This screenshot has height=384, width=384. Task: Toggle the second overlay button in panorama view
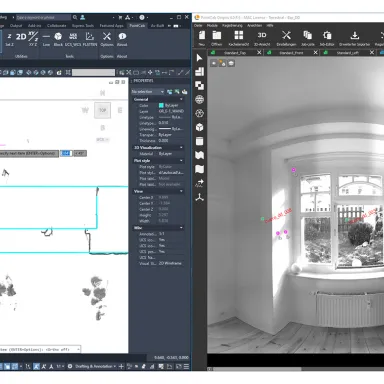click(x=222, y=63)
